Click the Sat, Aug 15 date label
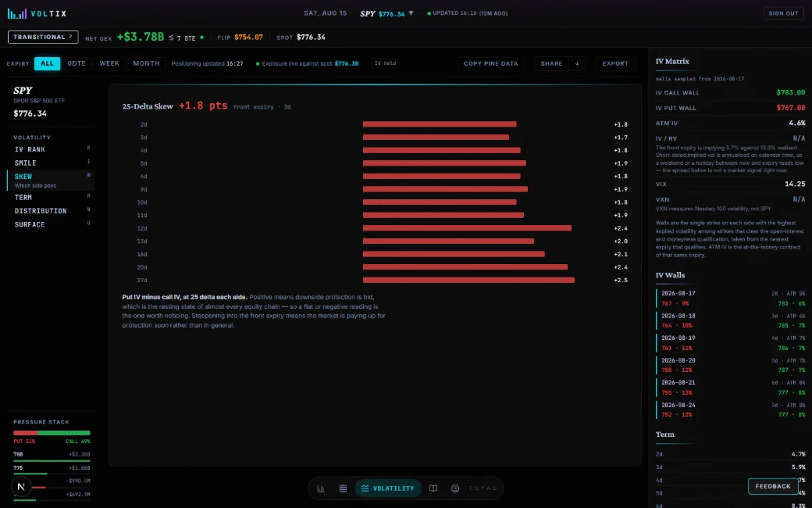 [326, 13]
